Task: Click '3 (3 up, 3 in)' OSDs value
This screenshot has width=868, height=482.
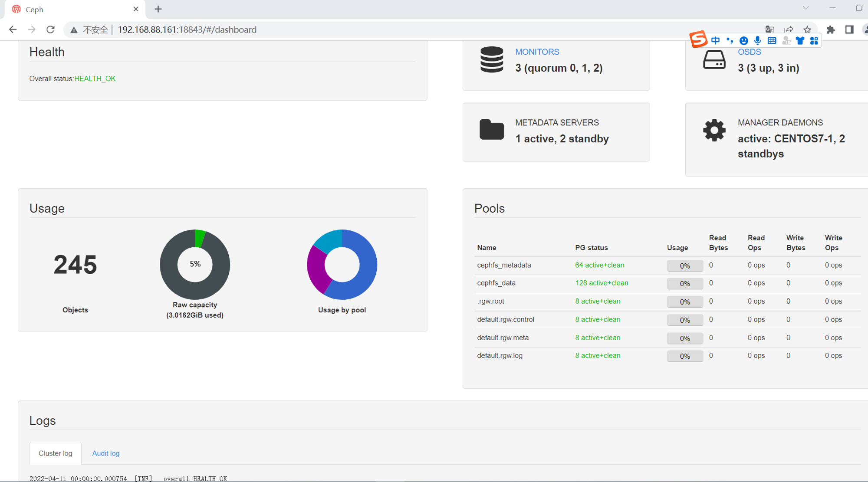Action: (x=768, y=68)
